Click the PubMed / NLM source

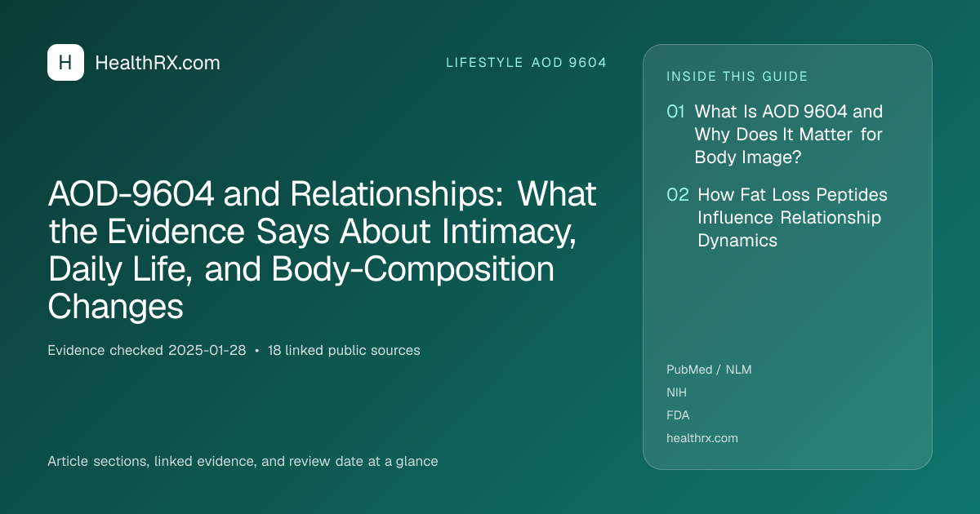click(x=709, y=370)
